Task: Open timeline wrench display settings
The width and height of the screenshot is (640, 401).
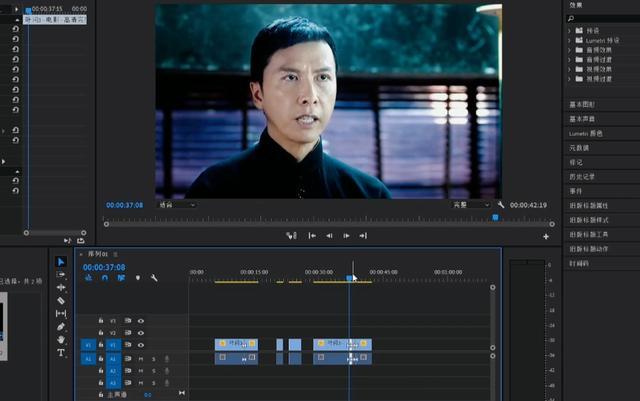Action: [154, 278]
